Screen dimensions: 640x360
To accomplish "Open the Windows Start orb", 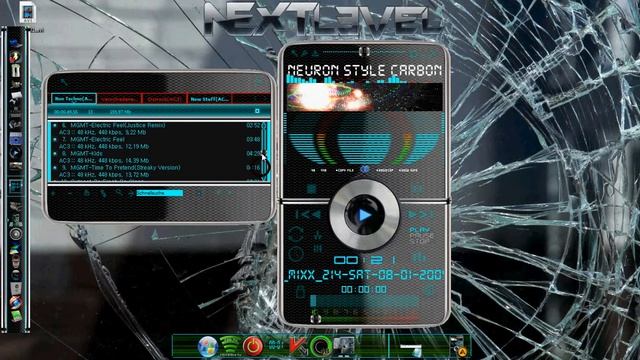I will coord(208,346).
